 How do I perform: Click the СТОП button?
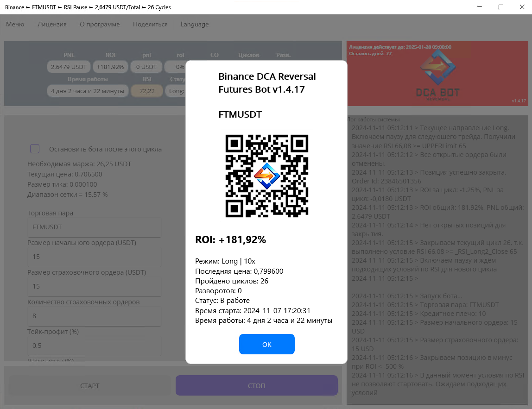tap(257, 385)
